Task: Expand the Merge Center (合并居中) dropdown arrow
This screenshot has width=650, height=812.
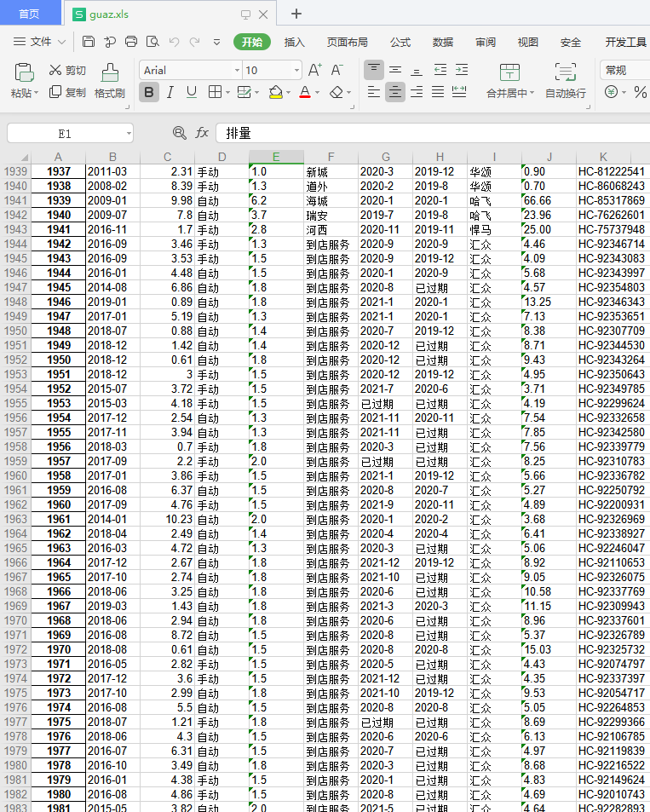Action: (532, 93)
